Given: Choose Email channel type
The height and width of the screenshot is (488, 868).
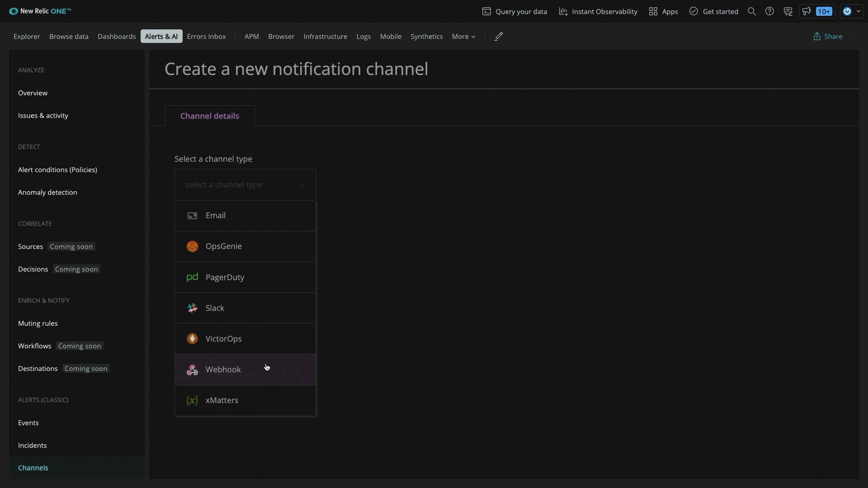Looking at the screenshot, I should coord(245,216).
